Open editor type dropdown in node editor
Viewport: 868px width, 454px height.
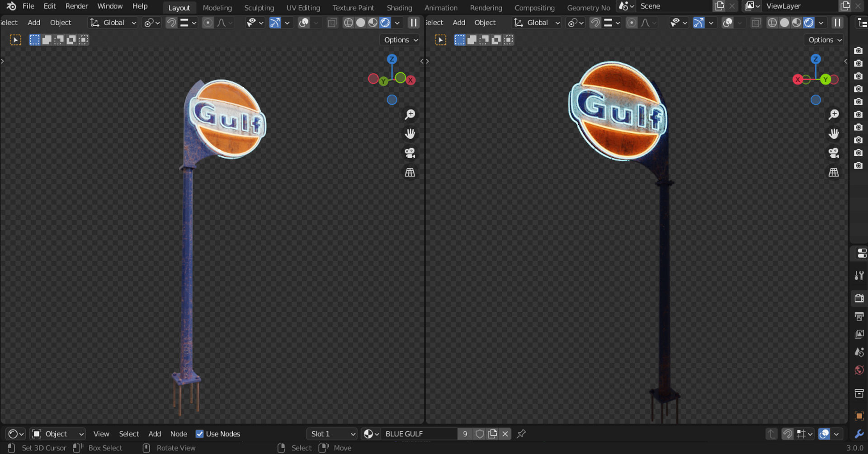16,434
